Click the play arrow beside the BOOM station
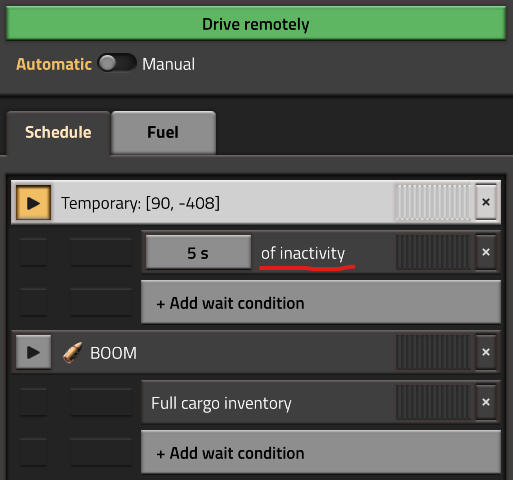The height and width of the screenshot is (480, 513). tap(34, 352)
